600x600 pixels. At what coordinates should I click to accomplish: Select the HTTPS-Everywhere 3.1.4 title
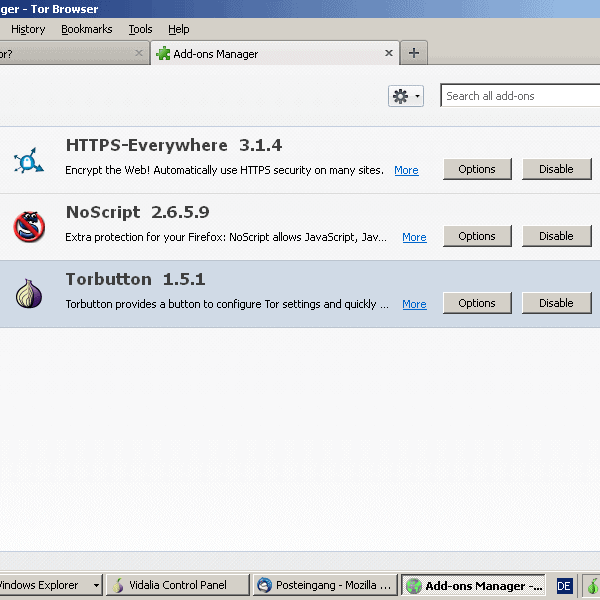pos(174,145)
